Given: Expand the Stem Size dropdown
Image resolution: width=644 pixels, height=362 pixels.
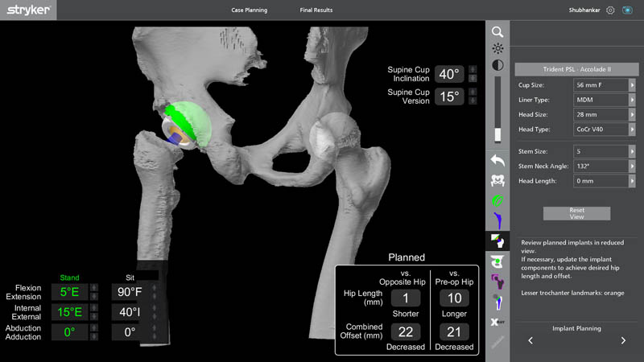Looking at the screenshot, I should pos(605,151).
